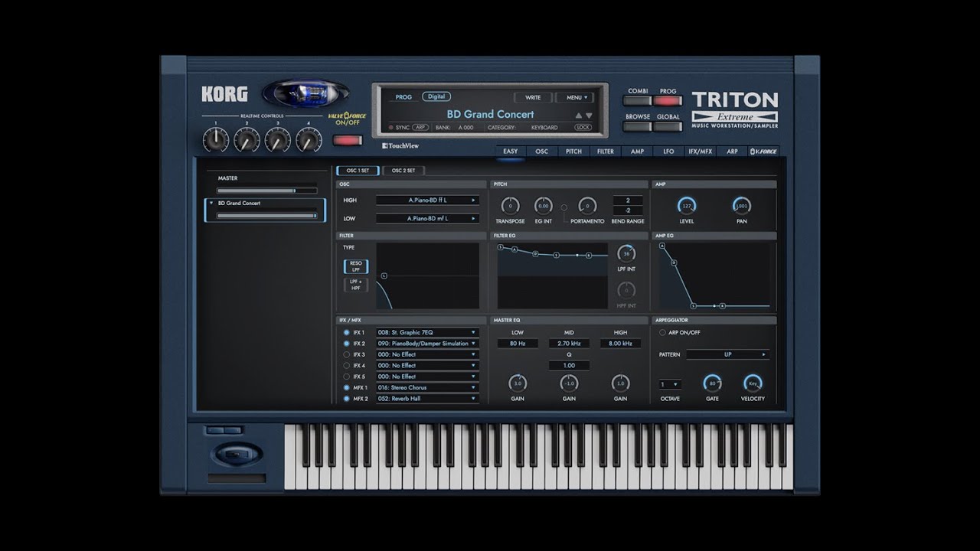Toggle IFX 2 effect on/off
The image size is (980, 551).
coord(347,344)
